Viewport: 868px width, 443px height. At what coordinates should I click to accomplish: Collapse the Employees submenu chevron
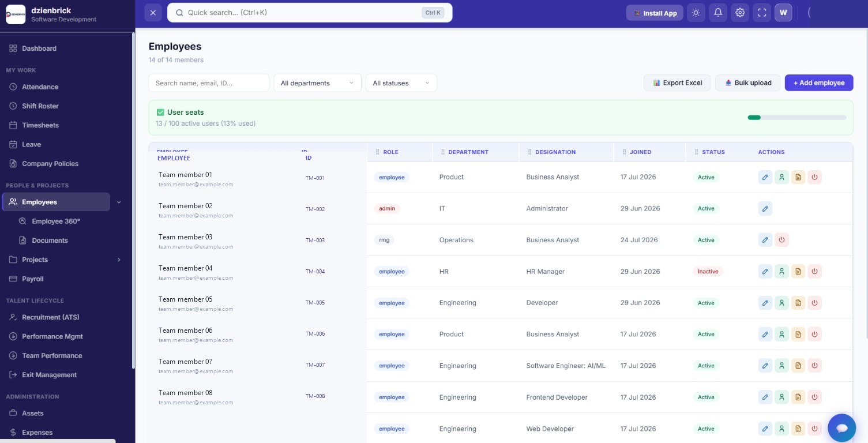click(119, 202)
